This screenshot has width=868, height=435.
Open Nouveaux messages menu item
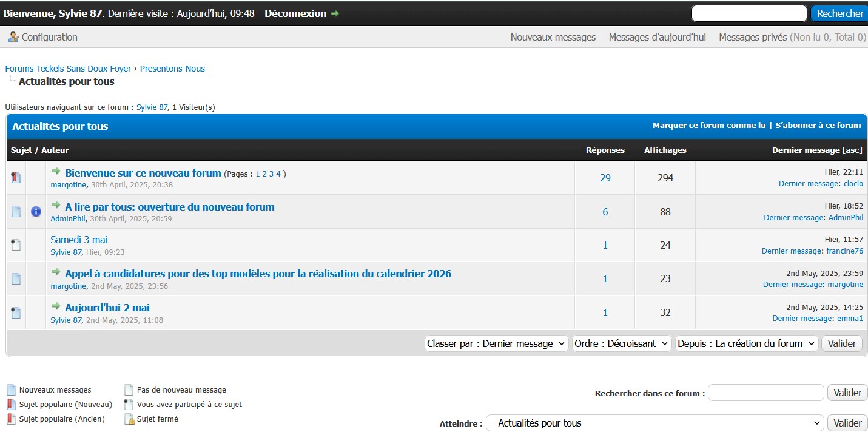click(553, 37)
